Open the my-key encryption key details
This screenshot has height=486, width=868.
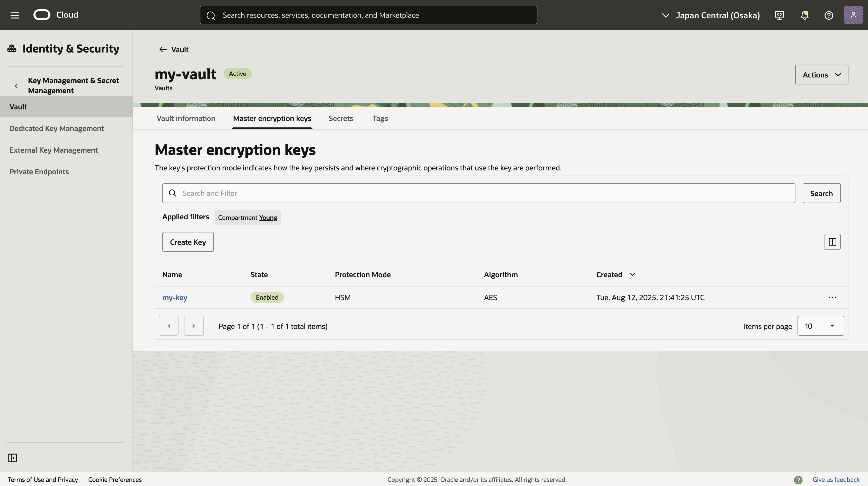[x=175, y=297]
